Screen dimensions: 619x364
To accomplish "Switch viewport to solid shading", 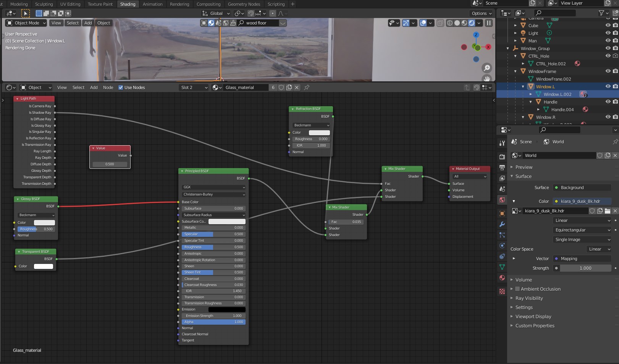I will click(x=457, y=23).
